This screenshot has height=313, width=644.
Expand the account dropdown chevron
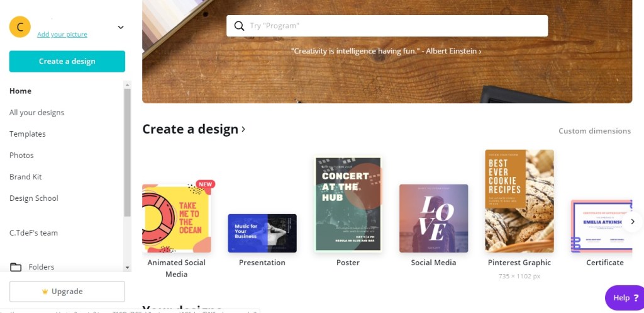click(x=121, y=27)
